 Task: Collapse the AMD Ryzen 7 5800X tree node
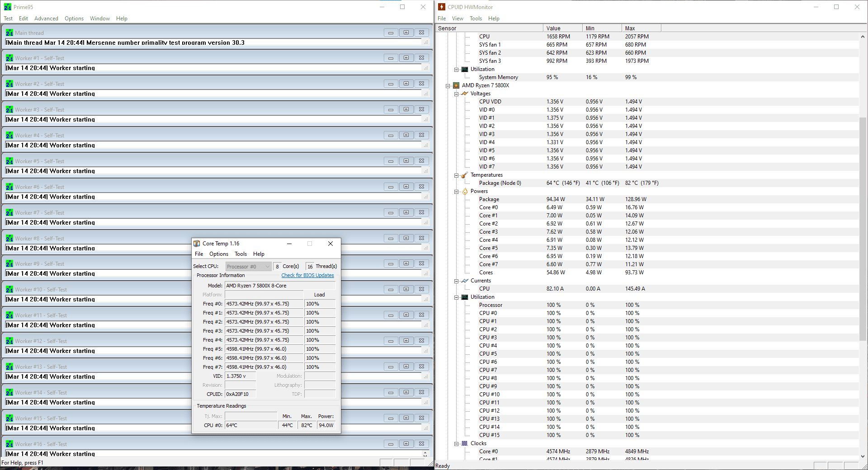click(448, 85)
